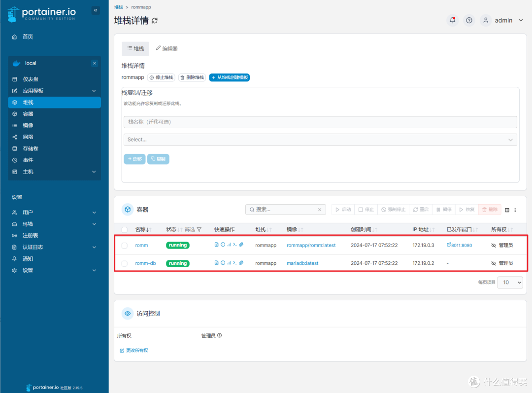This screenshot has width=532, height=393.
Task: Open console icon for romm-db container
Action: pyautogui.click(x=235, y=263)
